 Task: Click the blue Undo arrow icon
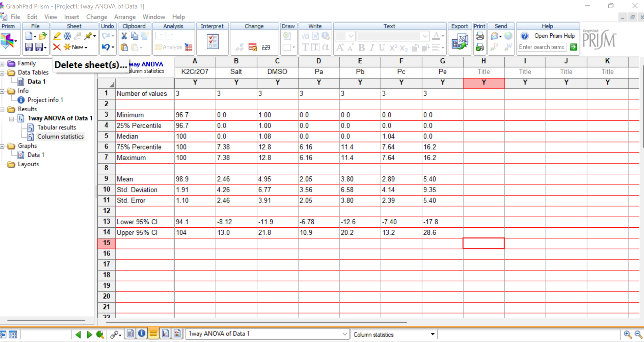tap(106, 47)
